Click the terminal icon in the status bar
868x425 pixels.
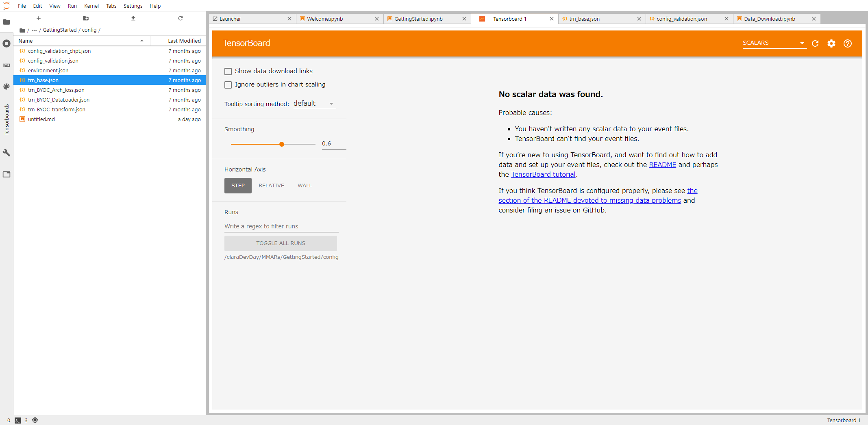[x=17, y=421]
